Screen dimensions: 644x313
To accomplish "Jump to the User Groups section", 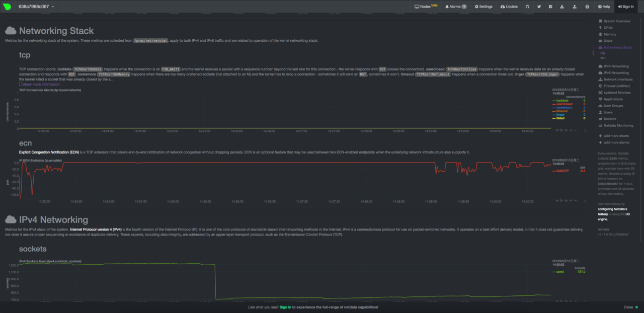I will (x=611, y=106).
